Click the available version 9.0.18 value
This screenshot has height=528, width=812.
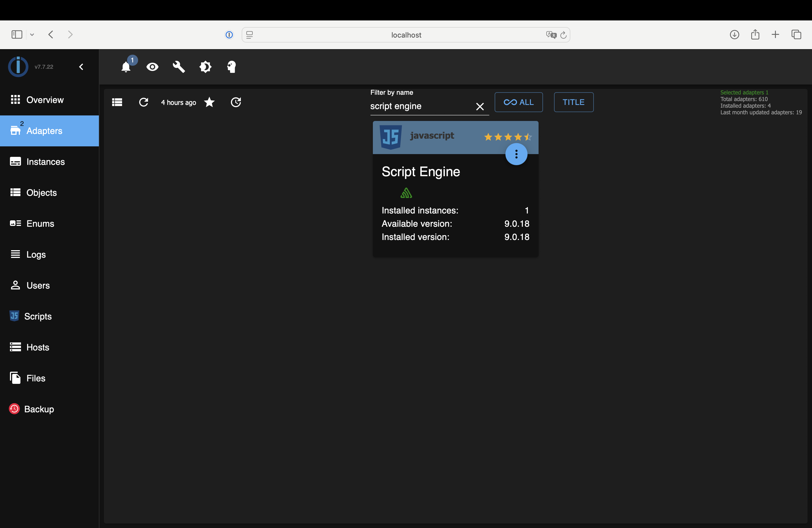click(x=517, y=224)
